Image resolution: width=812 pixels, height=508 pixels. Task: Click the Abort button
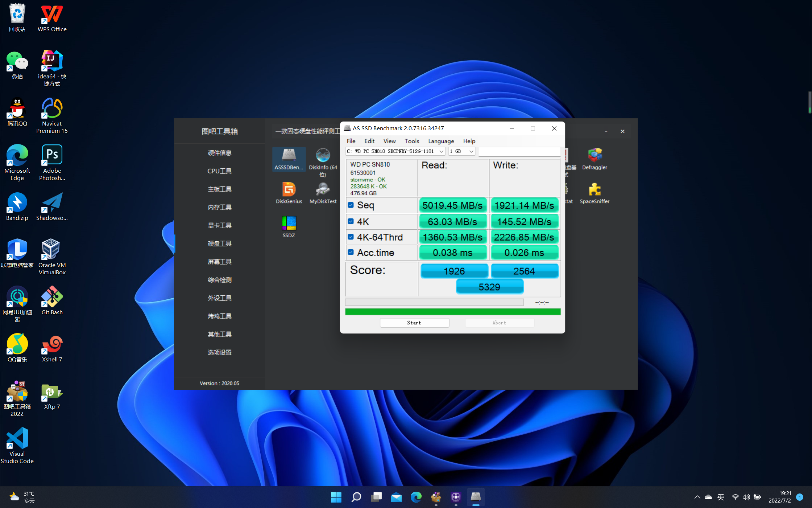(499, 323)
